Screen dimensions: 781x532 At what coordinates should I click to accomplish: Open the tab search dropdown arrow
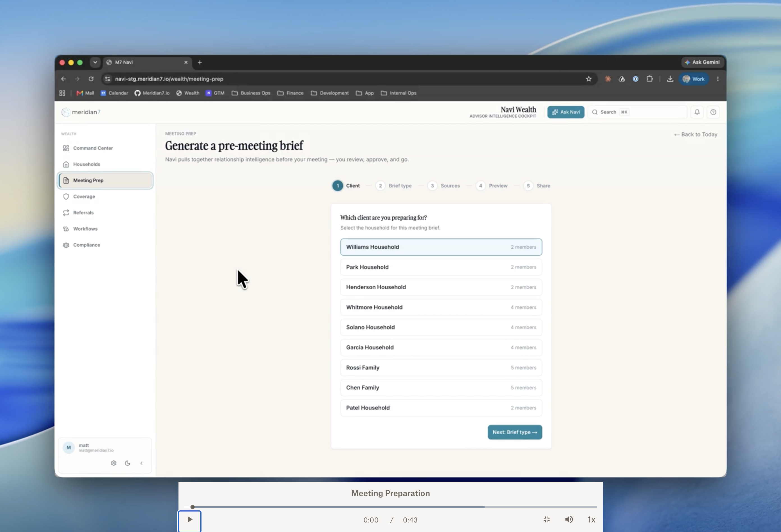point(95,63)
